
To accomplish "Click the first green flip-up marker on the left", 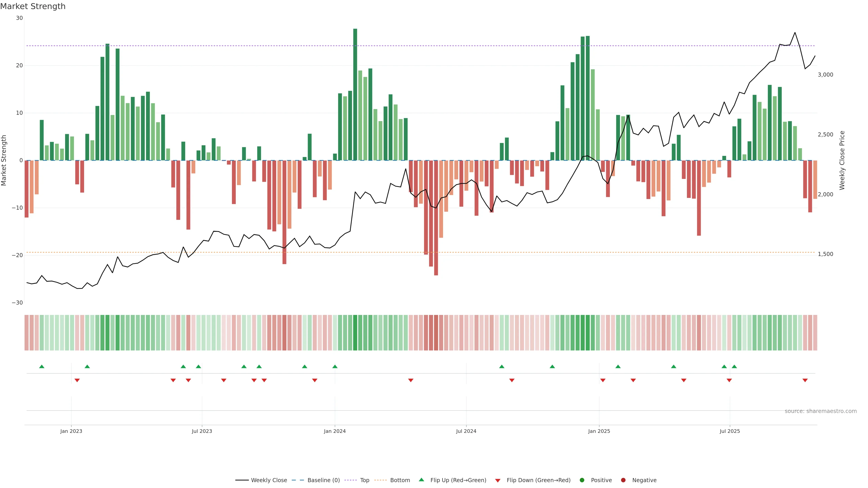I will point(42,366).
